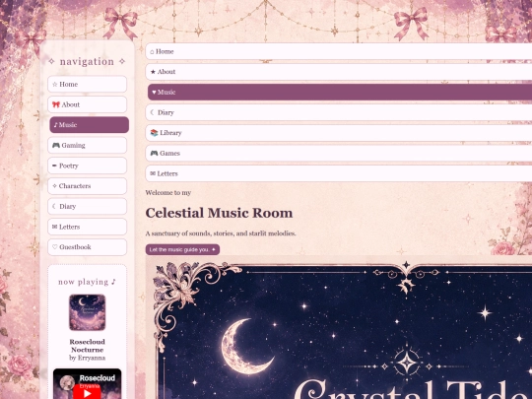The height and width of the screenshot is (399, 532).
Task: Play the Rosecloud YouTube video
Action: coord(88,393)
